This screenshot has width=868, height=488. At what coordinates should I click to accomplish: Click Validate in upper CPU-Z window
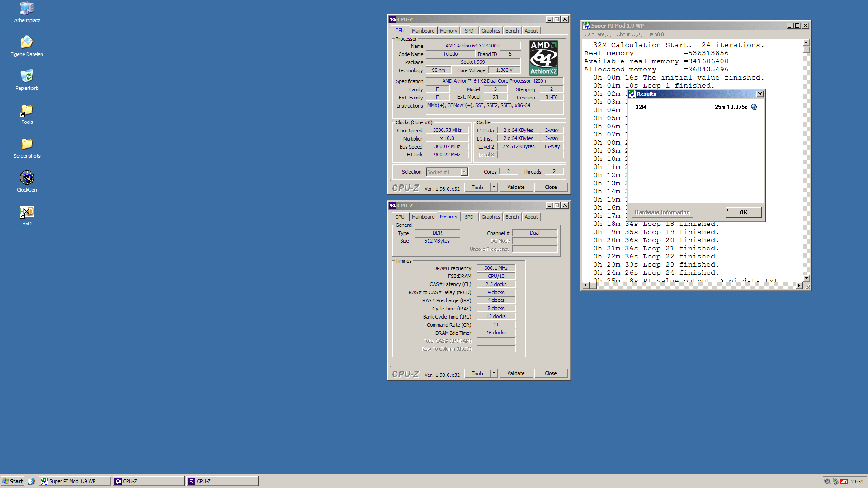point(516,187)
